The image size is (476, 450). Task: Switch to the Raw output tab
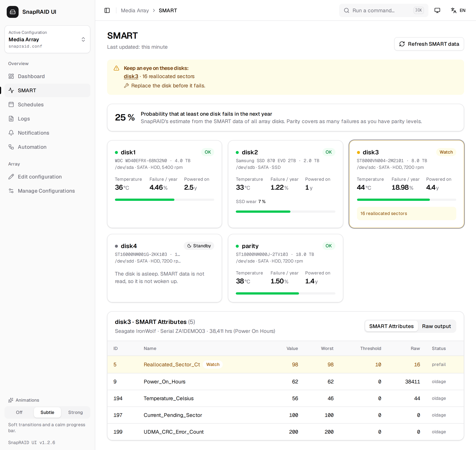pos(436,326)
